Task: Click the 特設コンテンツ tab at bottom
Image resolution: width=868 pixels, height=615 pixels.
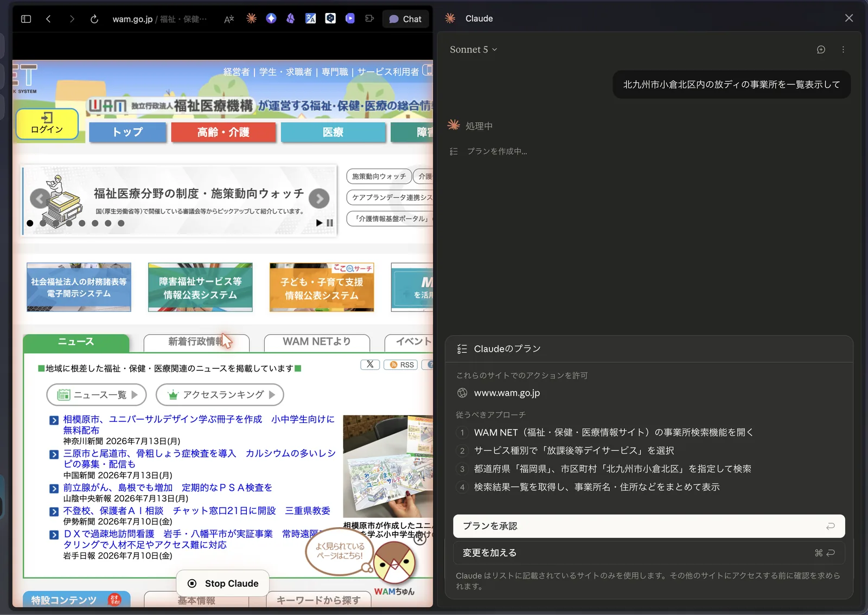Action: [x=76, y=600]
